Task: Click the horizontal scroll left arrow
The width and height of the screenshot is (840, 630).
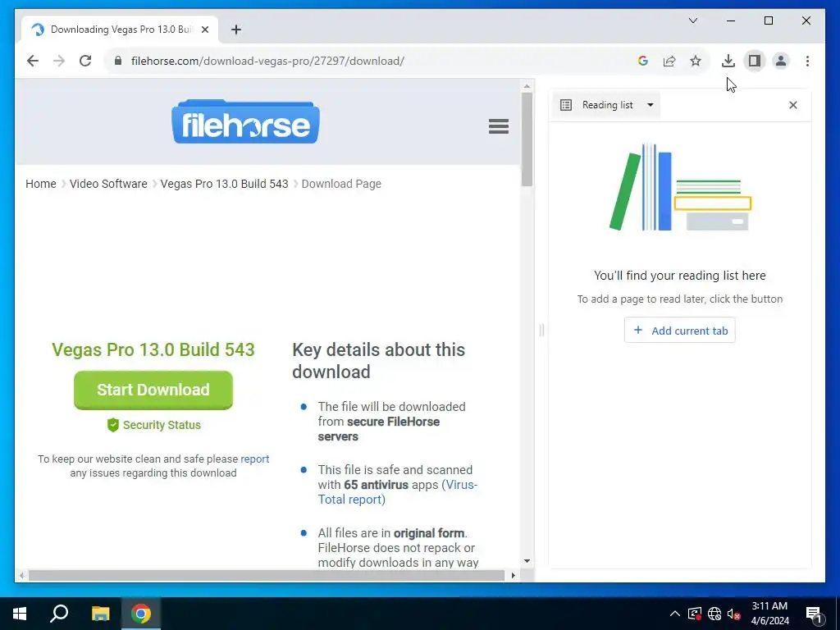Action: point(21,576)
